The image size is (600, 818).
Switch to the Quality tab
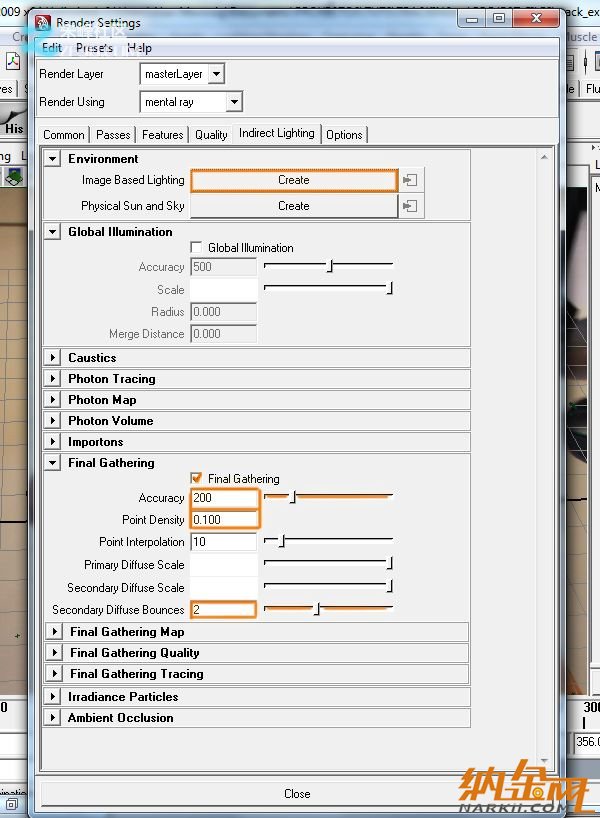click(211, 135)
